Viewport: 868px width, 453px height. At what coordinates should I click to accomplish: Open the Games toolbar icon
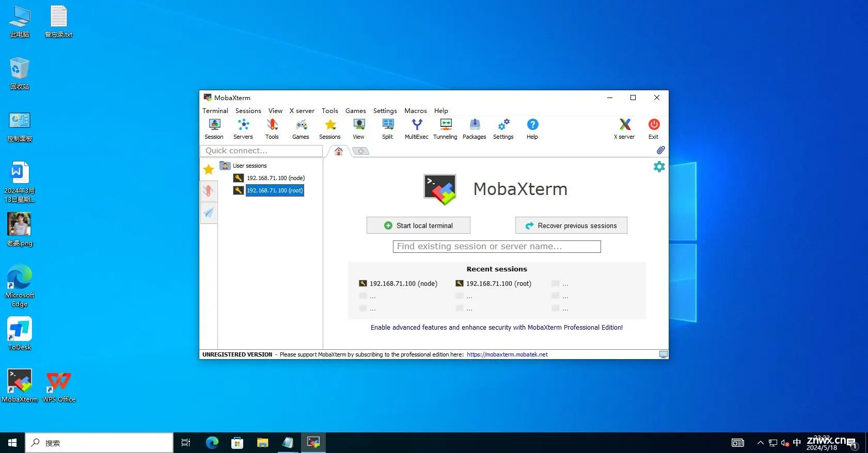(x=301, y=129)
